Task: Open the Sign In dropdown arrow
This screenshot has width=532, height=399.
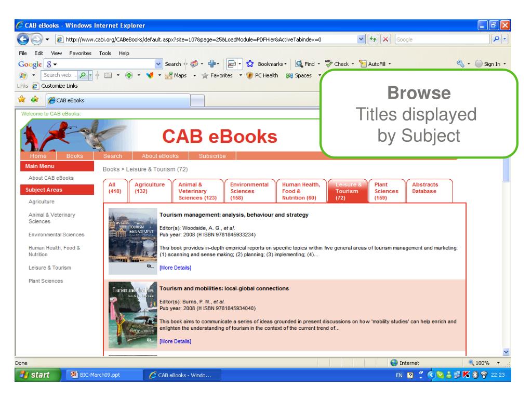Action: point(504,64)
